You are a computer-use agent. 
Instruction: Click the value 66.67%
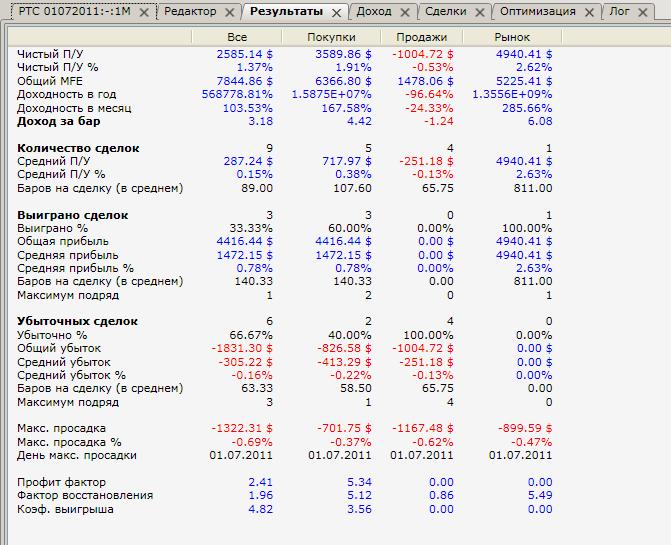click(251, 335)
